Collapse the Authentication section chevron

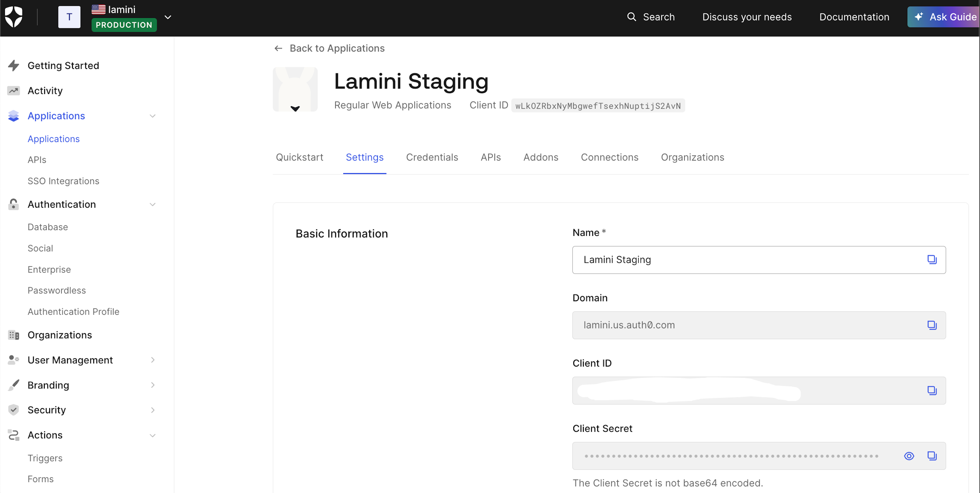point(153,205)
